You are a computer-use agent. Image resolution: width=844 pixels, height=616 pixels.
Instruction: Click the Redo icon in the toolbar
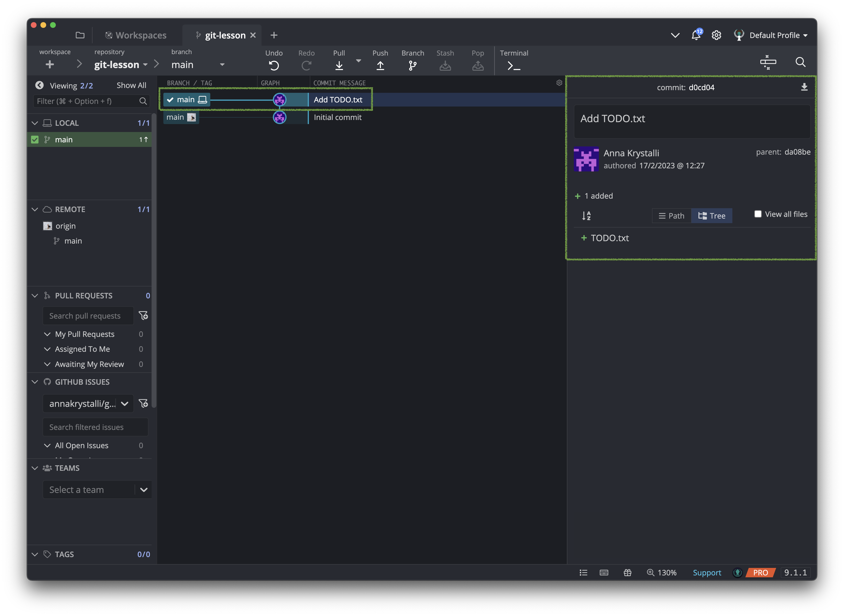[x=306, y=66]
